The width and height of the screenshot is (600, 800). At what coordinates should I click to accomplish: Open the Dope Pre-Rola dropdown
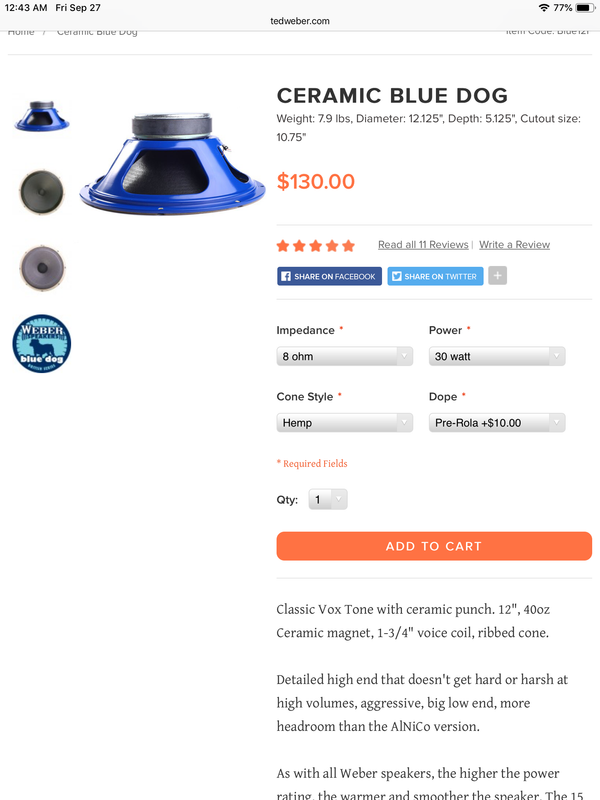point(497,422)
